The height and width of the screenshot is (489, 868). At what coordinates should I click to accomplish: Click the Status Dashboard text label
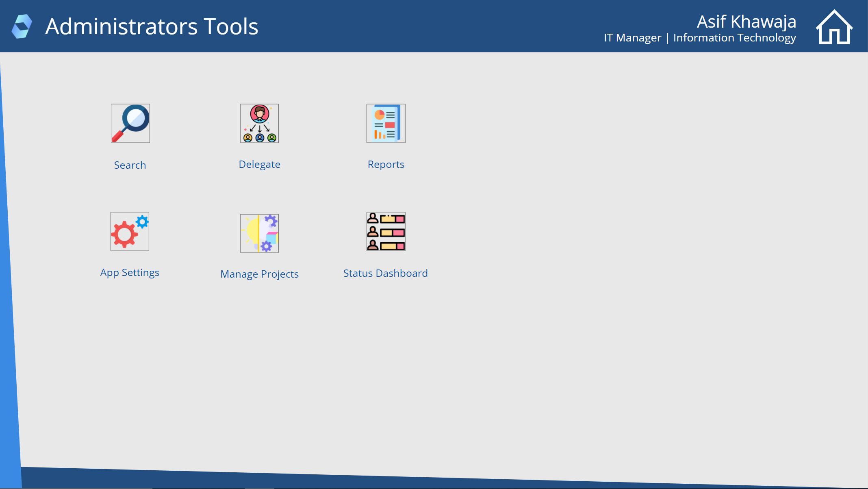pos(385,273)
